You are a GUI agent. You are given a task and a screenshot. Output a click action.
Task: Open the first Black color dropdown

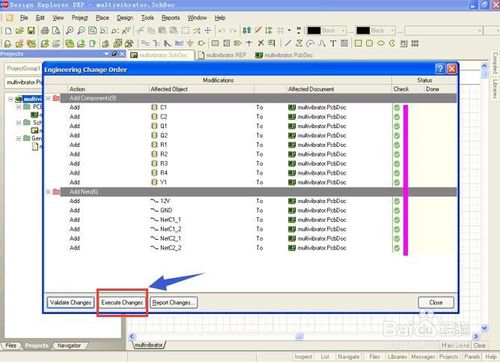coord(343,31)
